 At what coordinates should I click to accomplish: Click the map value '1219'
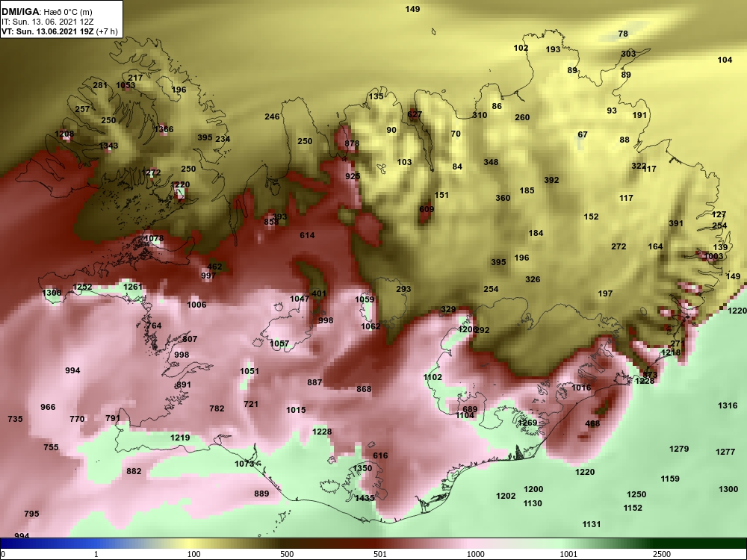point(180,438)
